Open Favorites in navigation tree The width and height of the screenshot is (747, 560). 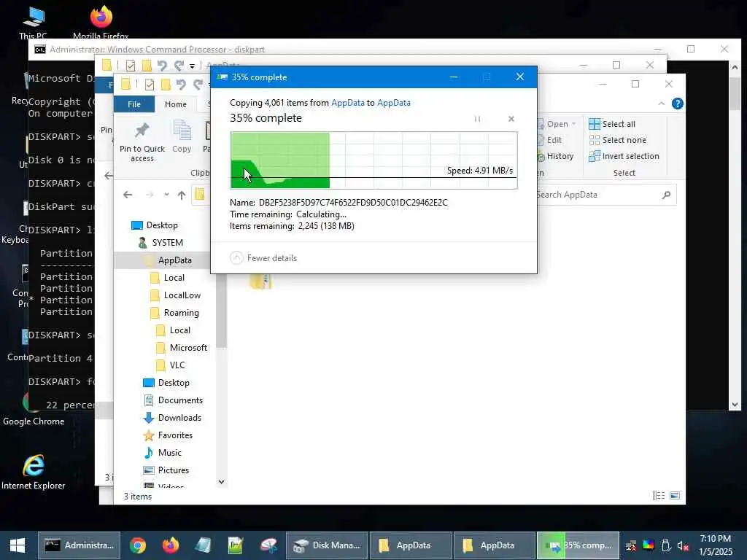pos(169,435)
